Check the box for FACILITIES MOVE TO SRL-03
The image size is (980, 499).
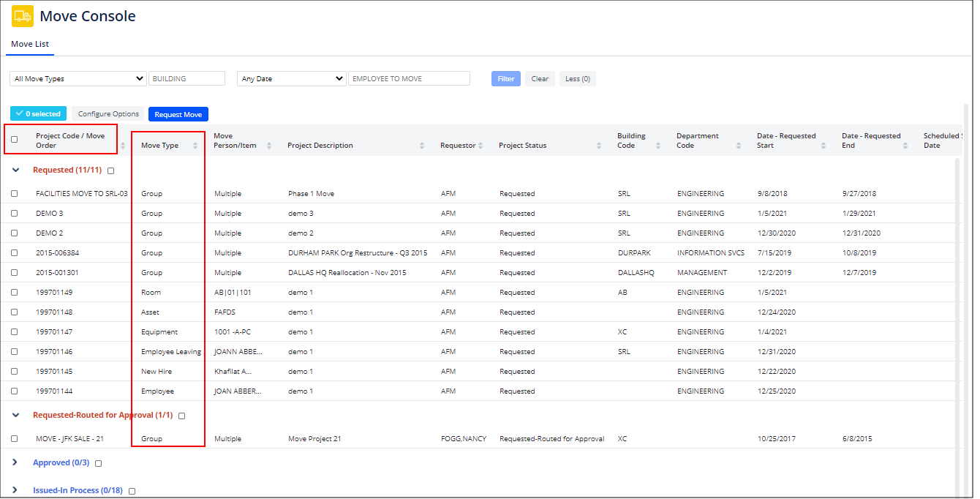click(x=14, y=194)
